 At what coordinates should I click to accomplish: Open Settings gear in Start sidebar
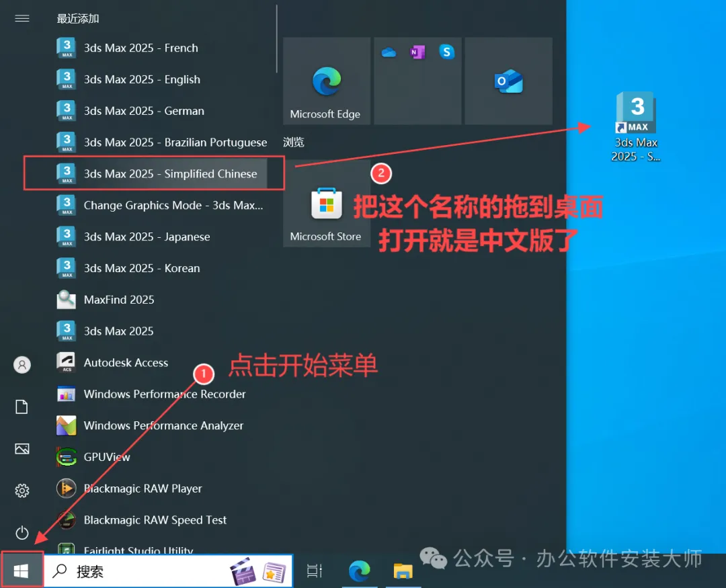[22, 491]
